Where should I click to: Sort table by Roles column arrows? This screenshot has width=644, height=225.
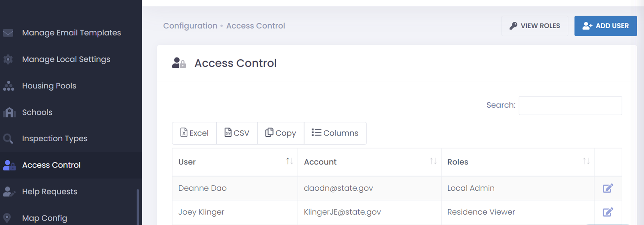(586, 161)
